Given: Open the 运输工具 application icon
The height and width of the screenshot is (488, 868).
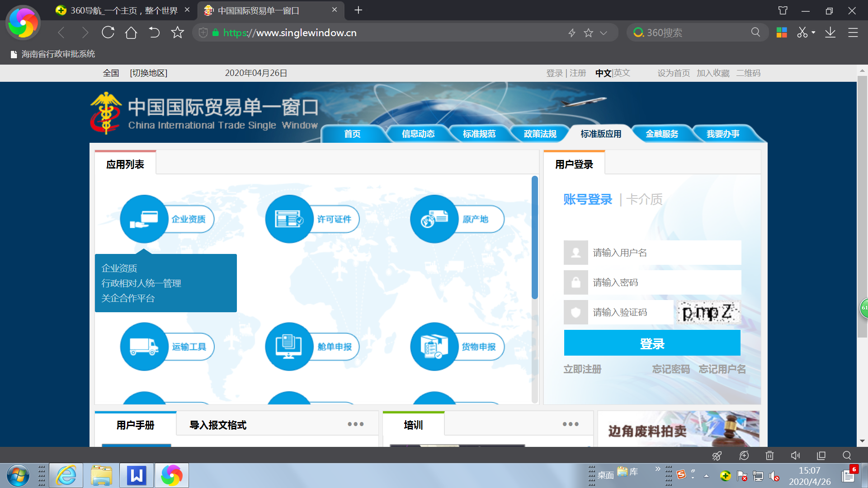Looking at the screenshot, I should (144, 347).
